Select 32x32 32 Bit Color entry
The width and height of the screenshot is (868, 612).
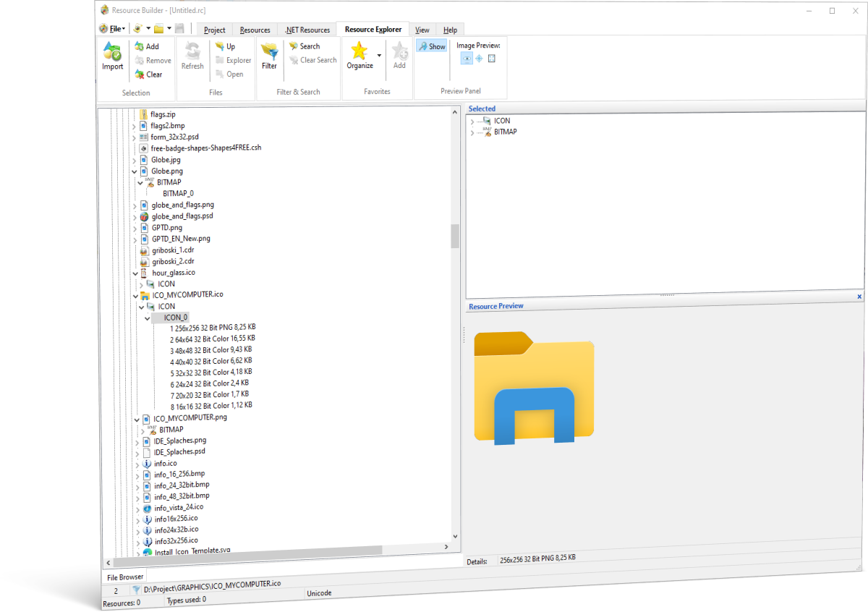[210, 372]
